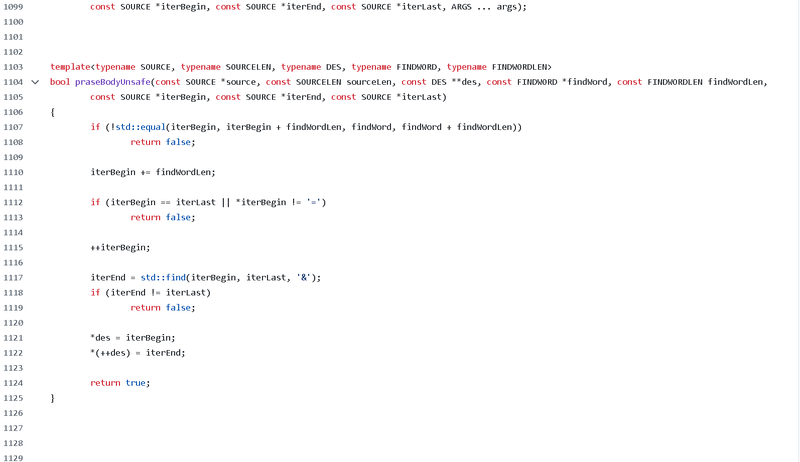Click the praseBodyUnsafe function name
The height and width of the screenshot is (462, 800).
[x=113, y=82]
